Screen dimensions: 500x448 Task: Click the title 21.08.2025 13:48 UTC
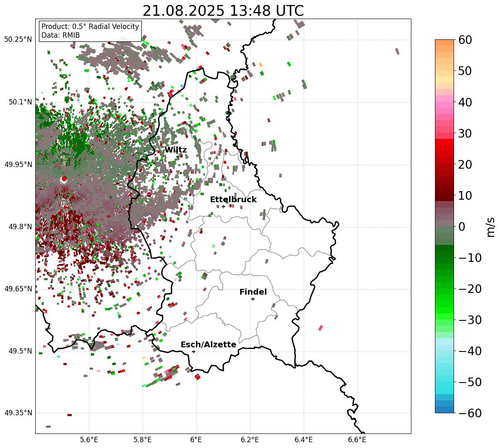click(223, 11)
